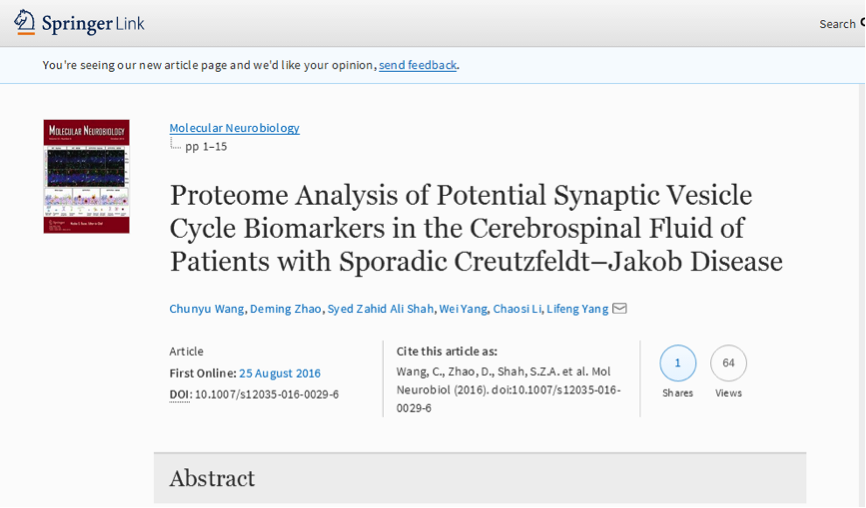Image resolution: width=866 pixels, height=508 pixels.
Task: Open author Syed Zahid Ali Shah
Action: (x=380, y=308)
